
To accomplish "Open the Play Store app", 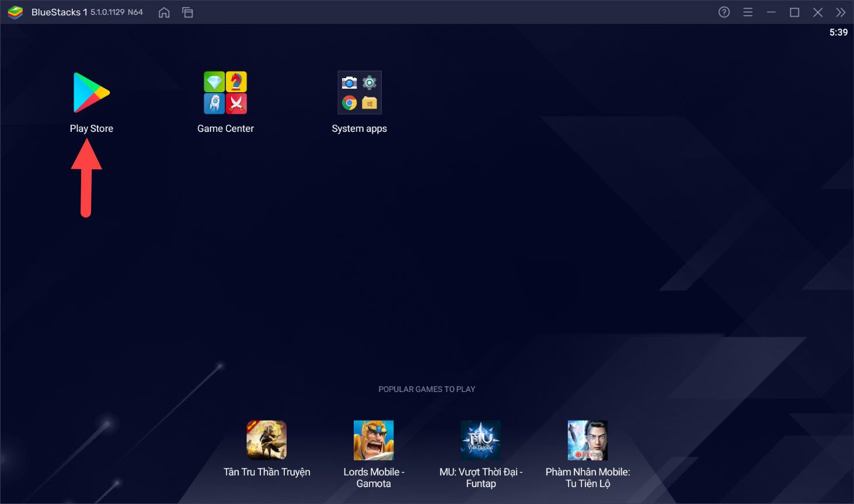I will click(92, 92).
